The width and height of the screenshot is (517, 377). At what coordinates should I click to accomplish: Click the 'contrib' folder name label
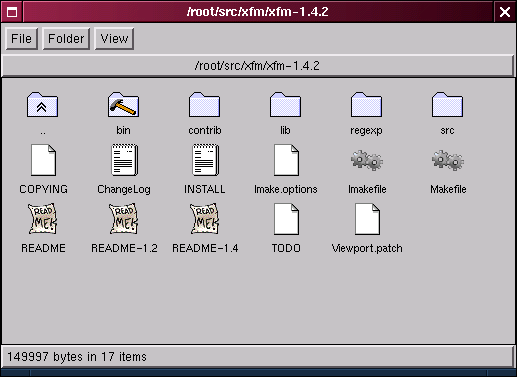pyautogui.click(x=205, y=130)
